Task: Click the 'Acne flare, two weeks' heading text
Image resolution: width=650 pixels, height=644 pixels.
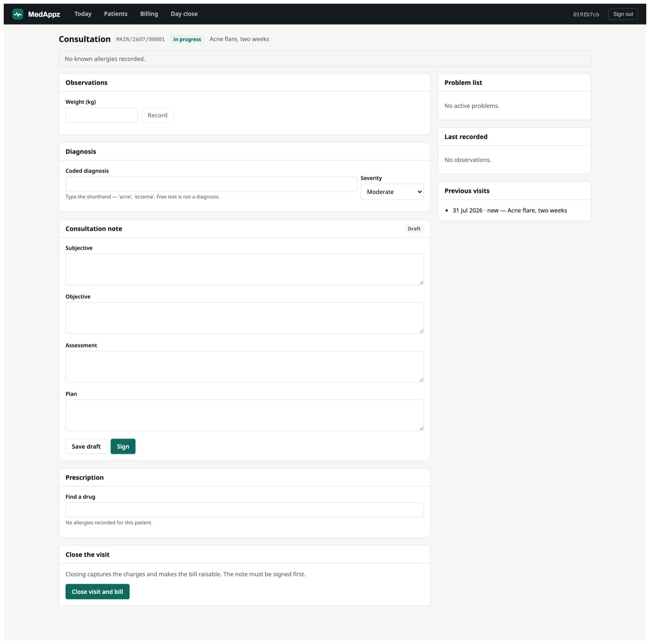Action: pos(239,39)
